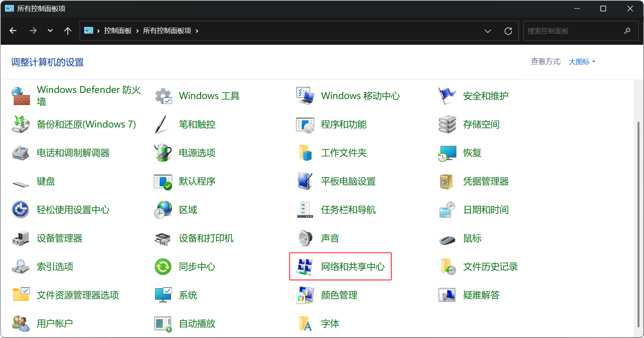
Task: Click the 搜索控制面板 search field
Action: (x=581, y=31)
